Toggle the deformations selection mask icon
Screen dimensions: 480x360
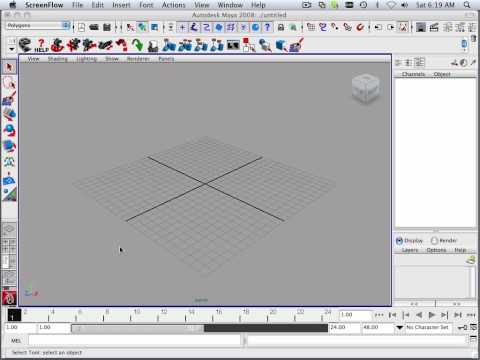tap(231, 27)
